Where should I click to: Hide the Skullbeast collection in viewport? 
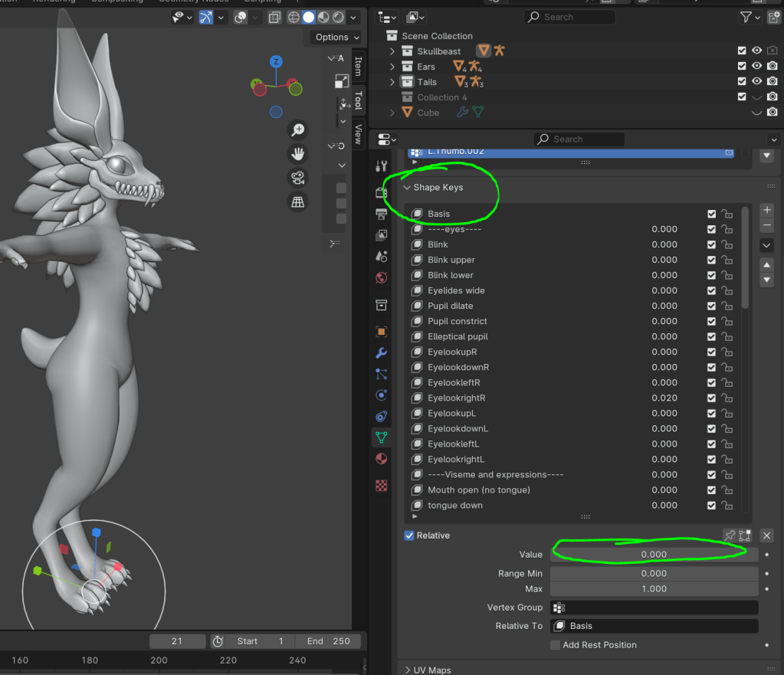coord(756,51)
